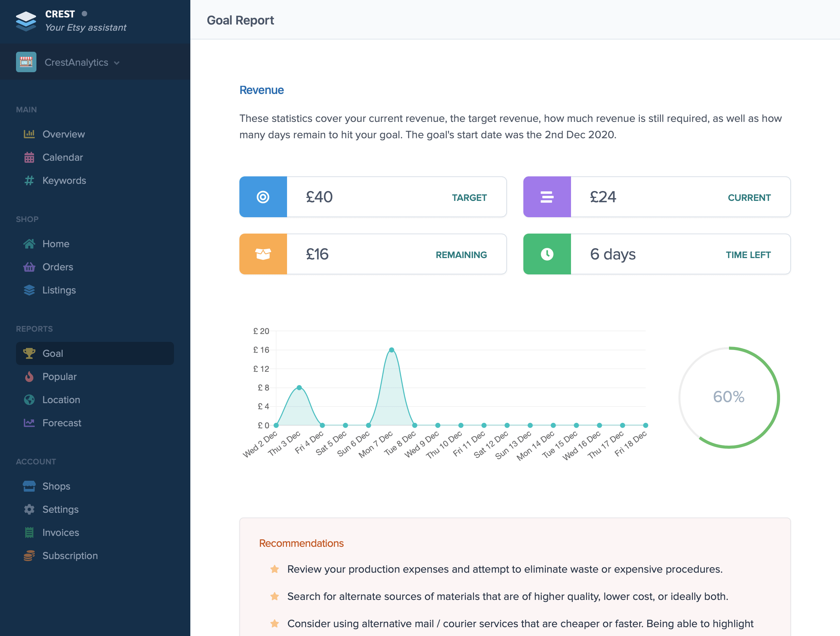The image size is (840, 636).
Task: Go to Subscription in account section
Action: pyautogui.click(x=70, y=556)
